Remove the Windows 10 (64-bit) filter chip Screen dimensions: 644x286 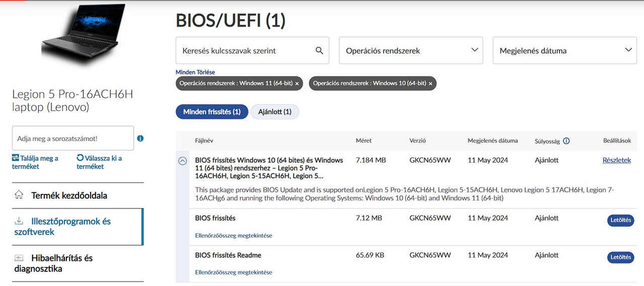coord(431,84)
